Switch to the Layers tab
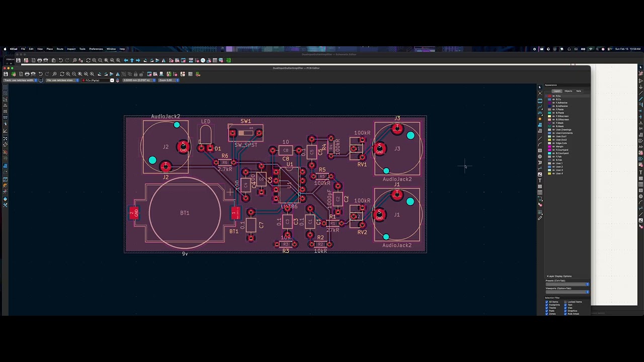644x362 pixels. click(557, 91)
